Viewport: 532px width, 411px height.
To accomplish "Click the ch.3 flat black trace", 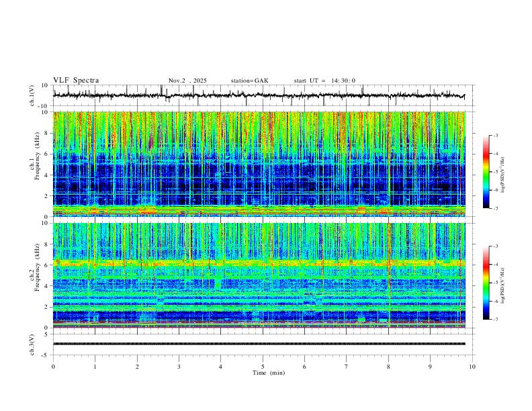I will (x=259, y=344).
